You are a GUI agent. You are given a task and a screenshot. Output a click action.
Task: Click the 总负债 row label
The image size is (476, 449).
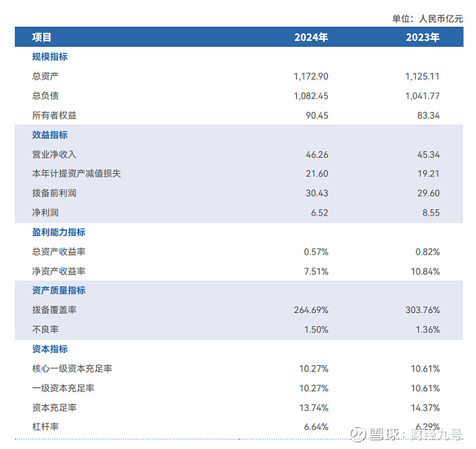[45, 96]
